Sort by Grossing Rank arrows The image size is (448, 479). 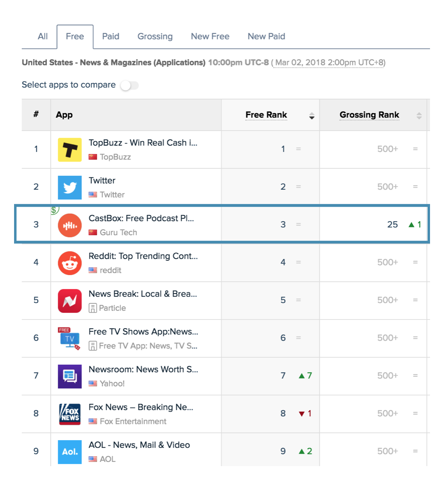[419, 116]
